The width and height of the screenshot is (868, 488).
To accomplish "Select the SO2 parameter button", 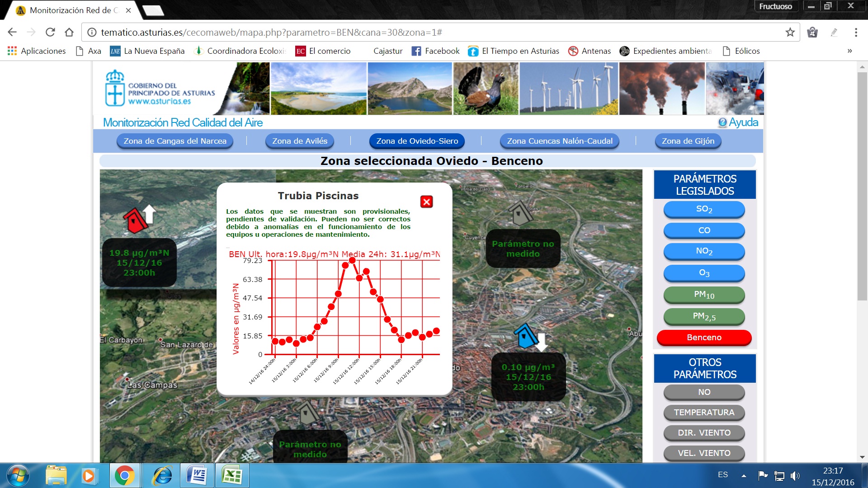I will click(x=704, y=209).
